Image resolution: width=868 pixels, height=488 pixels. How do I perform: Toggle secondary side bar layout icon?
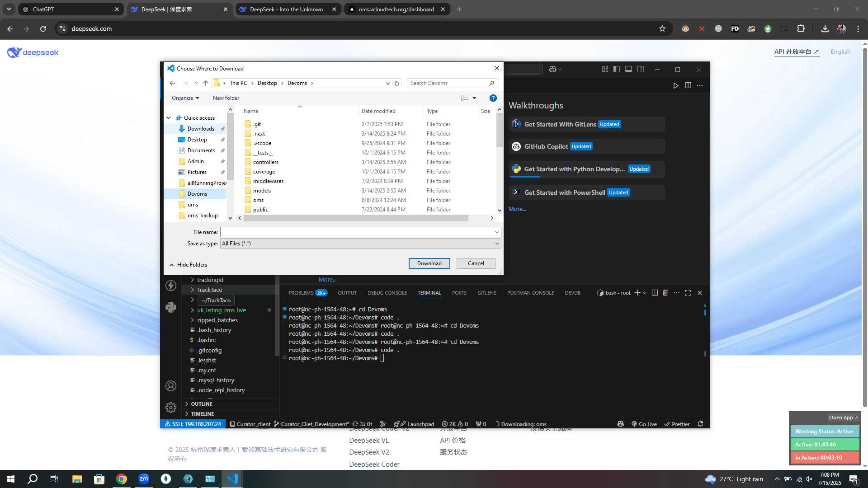(641, 69)
